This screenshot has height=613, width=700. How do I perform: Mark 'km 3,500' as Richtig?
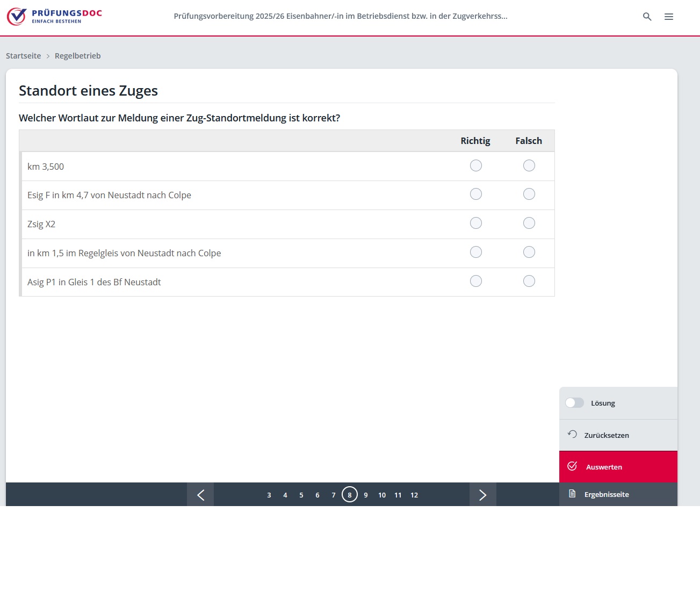476,165
